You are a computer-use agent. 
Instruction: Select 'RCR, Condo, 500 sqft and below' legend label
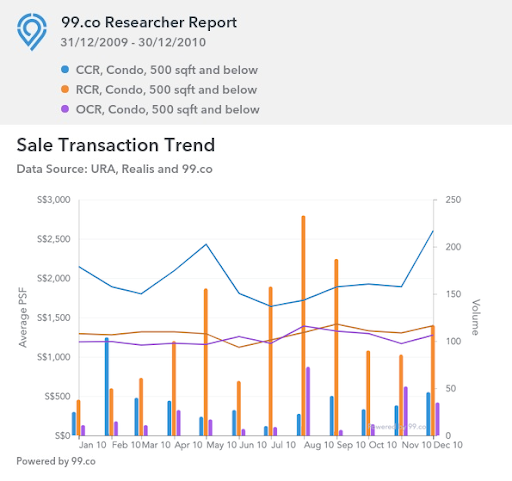tap(166, 90)
